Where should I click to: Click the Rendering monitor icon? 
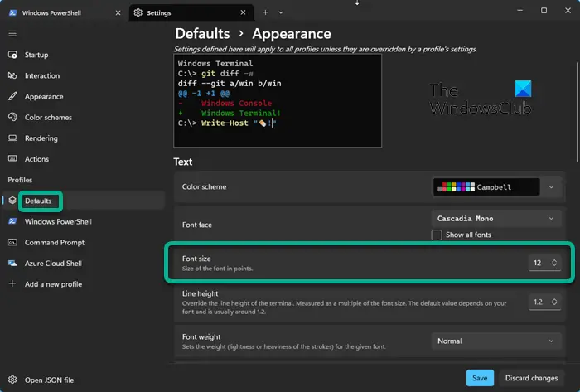click(x=12, y=138)
